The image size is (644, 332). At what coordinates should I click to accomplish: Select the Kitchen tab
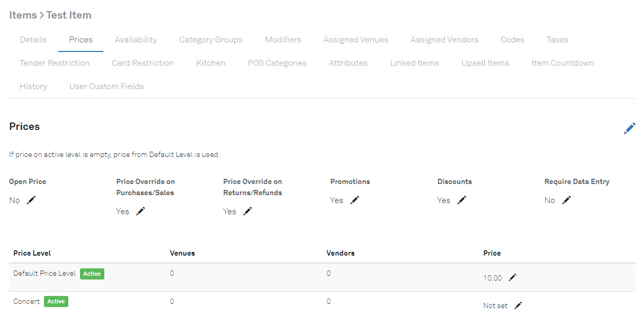pos(211,63)
